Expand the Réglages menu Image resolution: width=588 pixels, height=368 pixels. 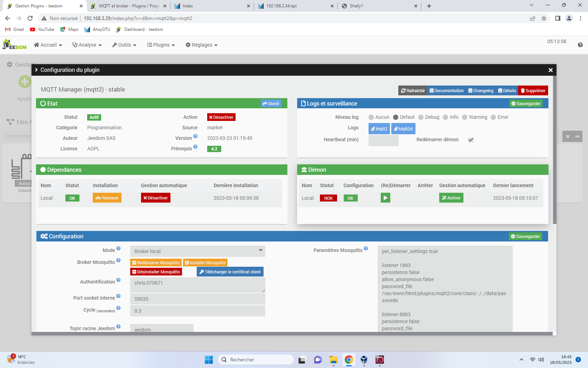pyautogui.click(x=202, y=45)
